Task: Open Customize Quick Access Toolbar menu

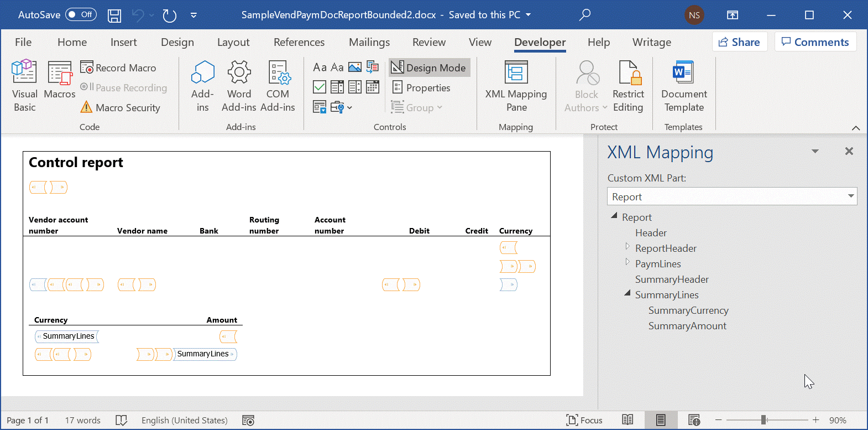Action: pos(194,15)
